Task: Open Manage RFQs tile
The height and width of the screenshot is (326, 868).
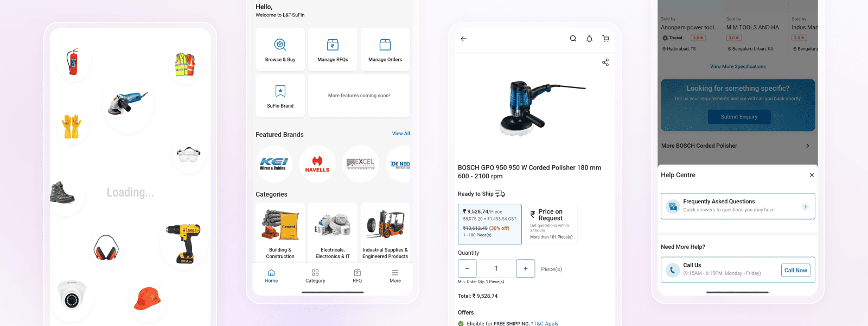Action: pos(333,49)
